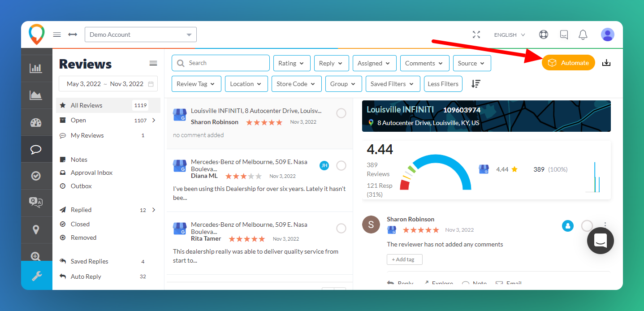Open Approval Inbox
The image size is (644, 311).
tap(91, 173)
